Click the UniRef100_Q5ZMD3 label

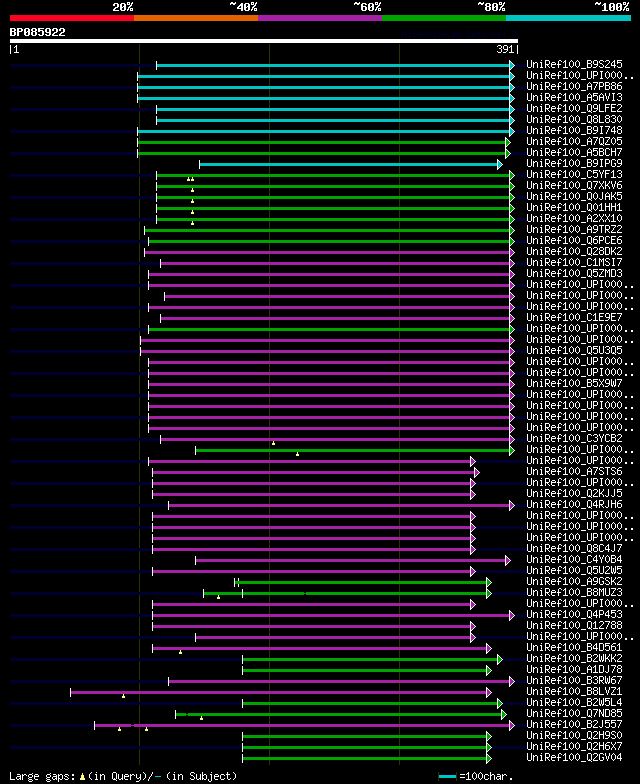[x=574, y=274]
